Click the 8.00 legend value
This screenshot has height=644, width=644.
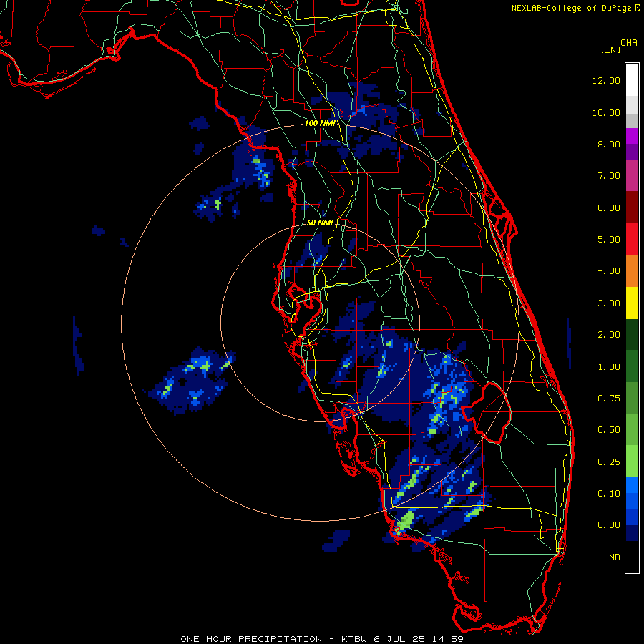pyautogui.click(x=609, y=144)
